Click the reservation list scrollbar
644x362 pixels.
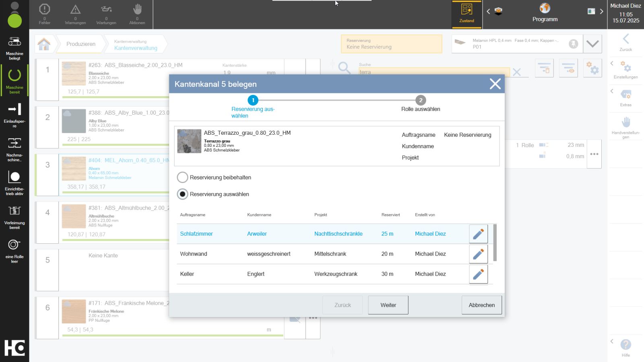coord(495,243)
